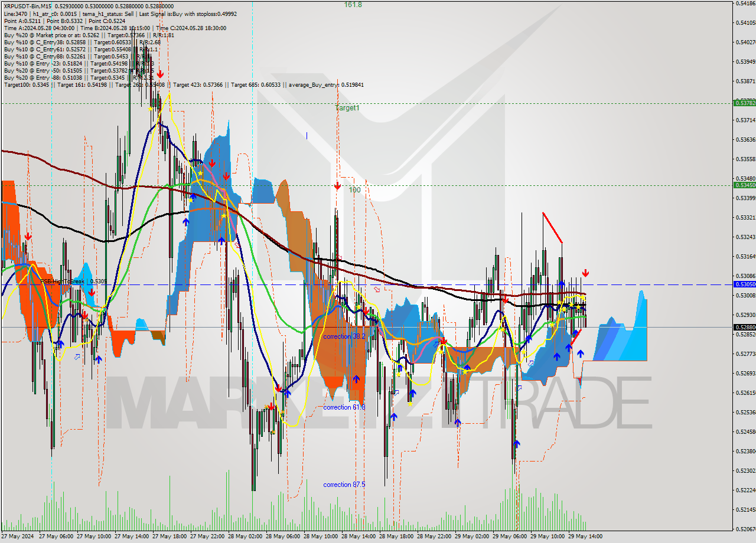
Task: Click the red sell arrow at the latest candles
Action: click(x=585, y=273)
